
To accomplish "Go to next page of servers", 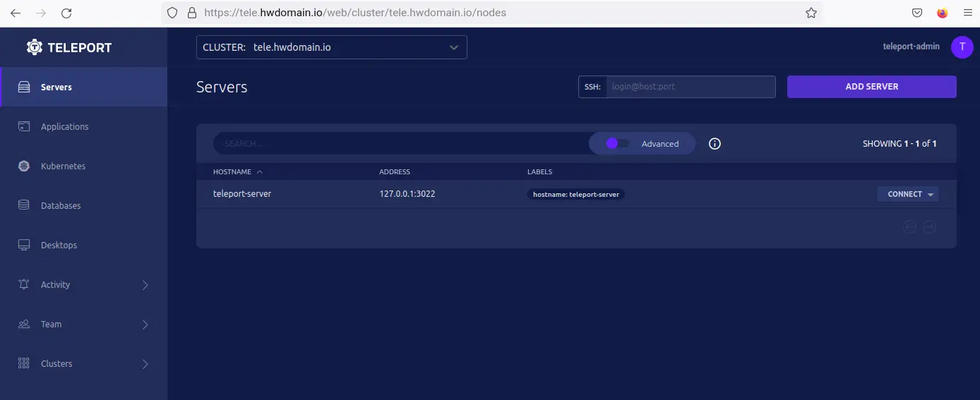I will [x=930, y=227].
